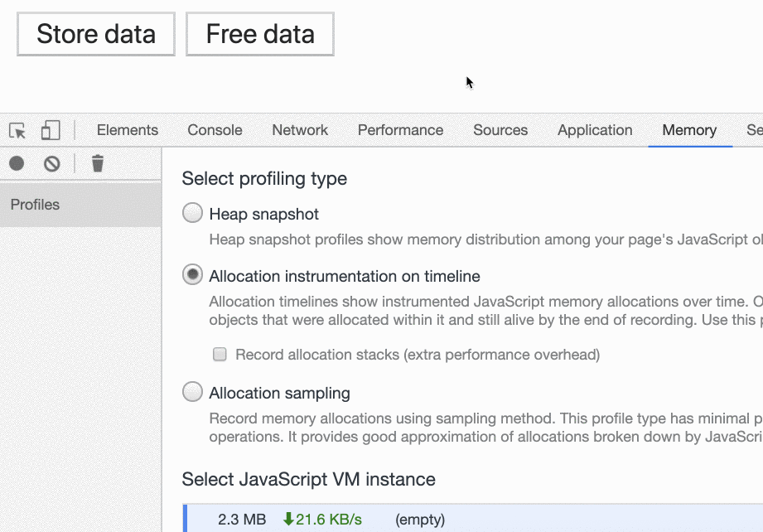Viewport: 763px width, 532px height.
Task: Select the Heap snapshot radio button
Action: (x=192, y=213)
